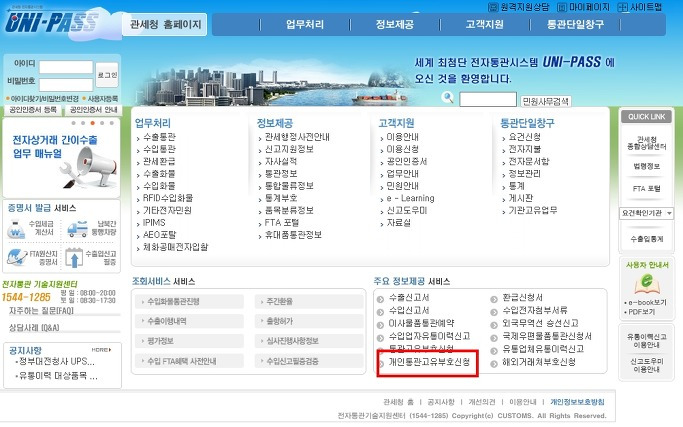Click 수입화물통관진행 lookup button
The image size is (683, 427).
189,302
